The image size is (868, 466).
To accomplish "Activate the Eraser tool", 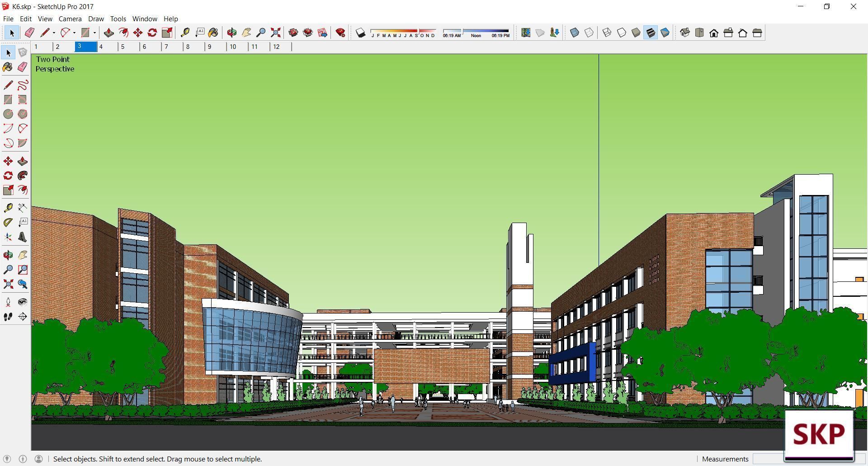I will tap(29, 33).
